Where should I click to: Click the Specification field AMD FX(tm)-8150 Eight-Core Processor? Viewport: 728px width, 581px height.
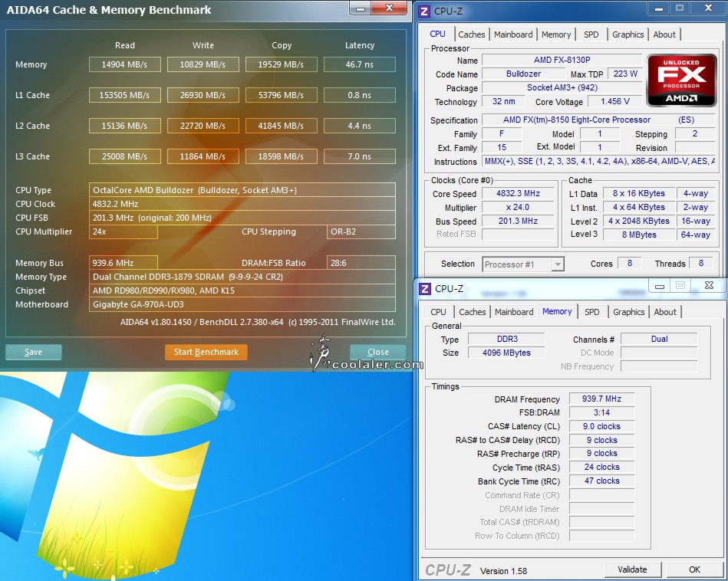[x=598, y=120]
